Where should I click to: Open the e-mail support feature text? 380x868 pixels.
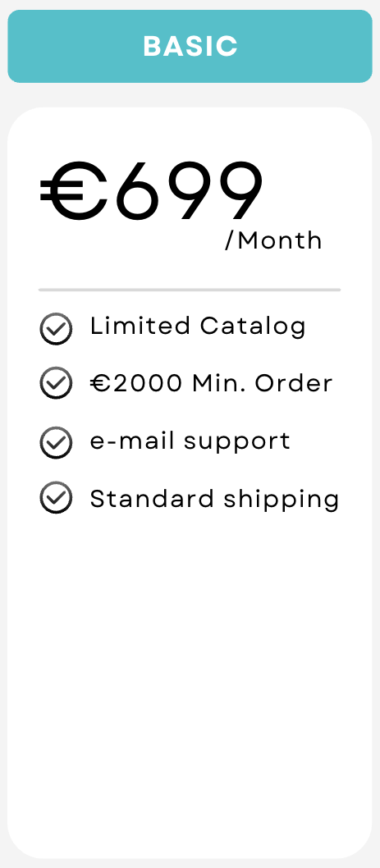190,441
